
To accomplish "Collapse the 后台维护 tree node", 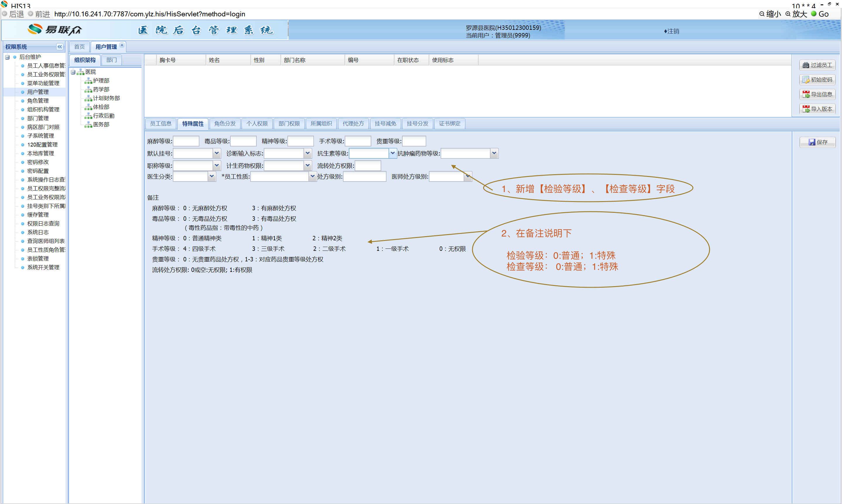I will click(x=7, y=57).
